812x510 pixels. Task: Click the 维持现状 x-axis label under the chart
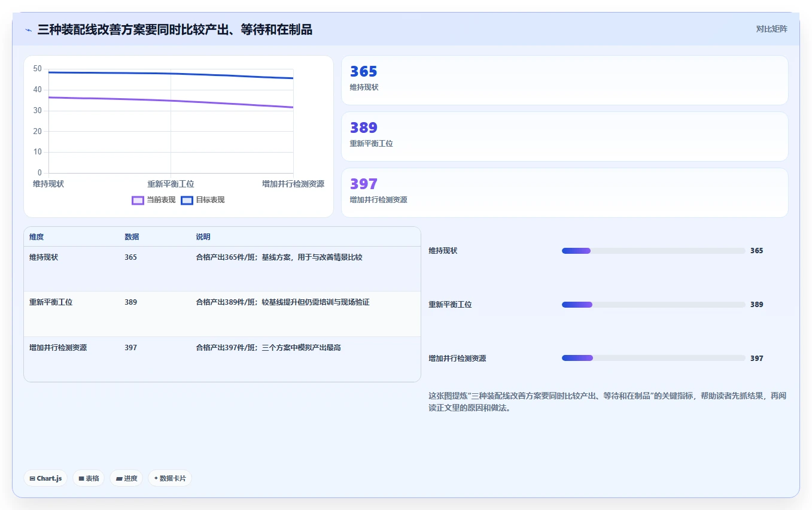[48, 184]
